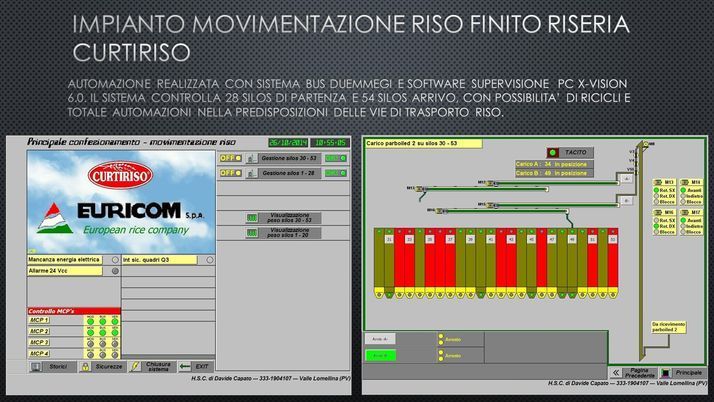Click the Pagina Precedente double-arrow icon
This screenshot has width=714, height=402.
coord(616,373)
